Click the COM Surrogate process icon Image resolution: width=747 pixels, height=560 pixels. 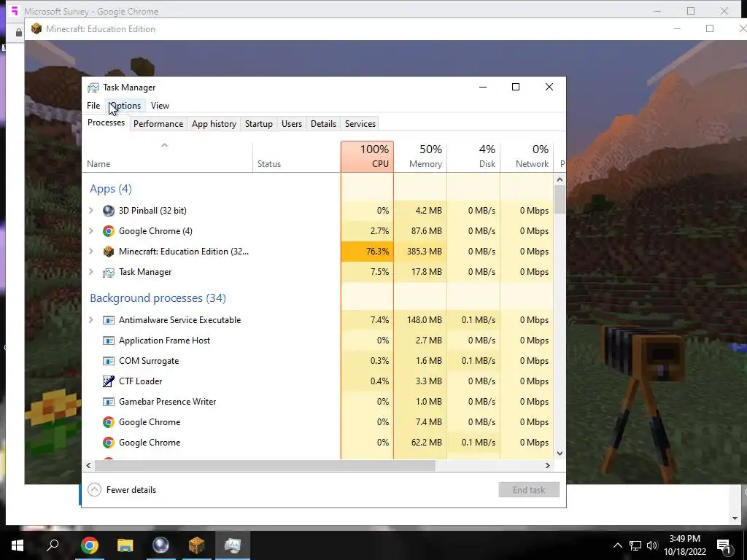point(109,361)
